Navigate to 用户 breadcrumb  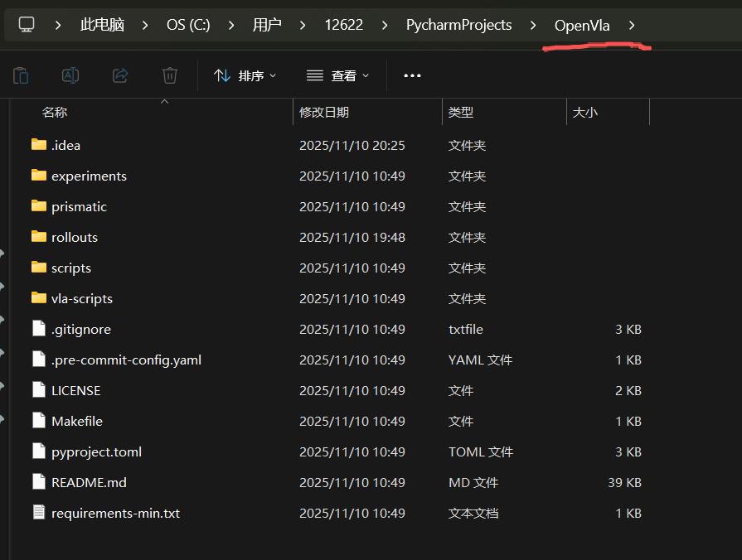[267, 25]
